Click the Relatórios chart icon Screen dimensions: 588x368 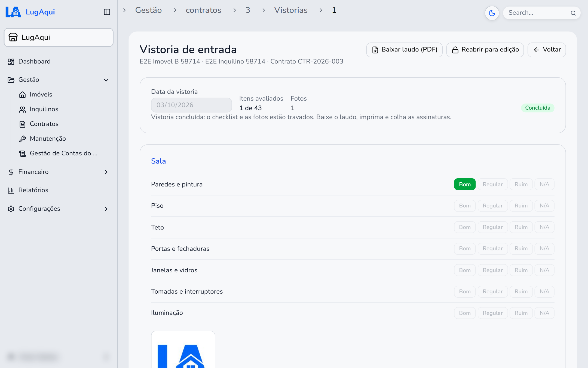[x=11, y=190]
